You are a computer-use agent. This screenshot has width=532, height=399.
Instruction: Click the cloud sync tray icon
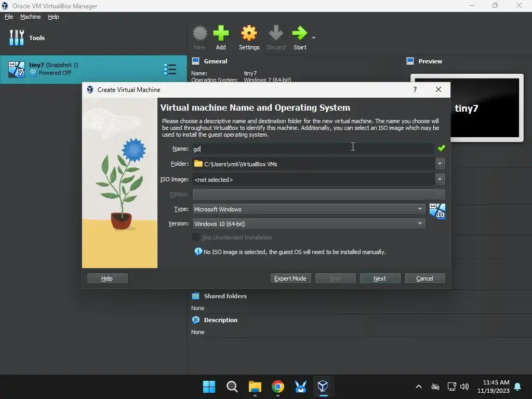click(x=435, y=387)
